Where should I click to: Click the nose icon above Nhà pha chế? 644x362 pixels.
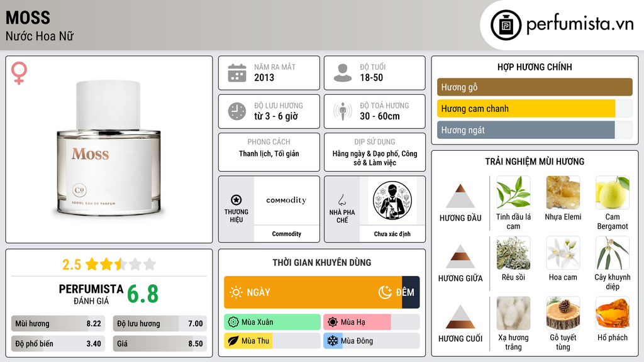341,200
